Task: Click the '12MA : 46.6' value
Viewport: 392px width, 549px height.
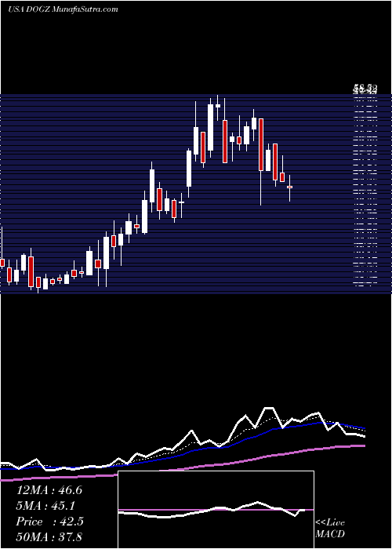Action: point(49,490)
